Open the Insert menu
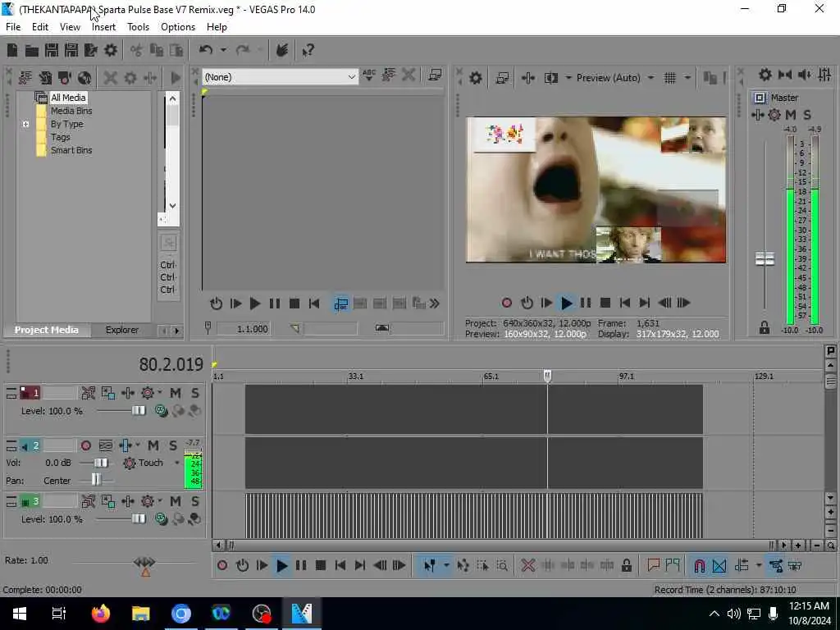 pos(103,27)
